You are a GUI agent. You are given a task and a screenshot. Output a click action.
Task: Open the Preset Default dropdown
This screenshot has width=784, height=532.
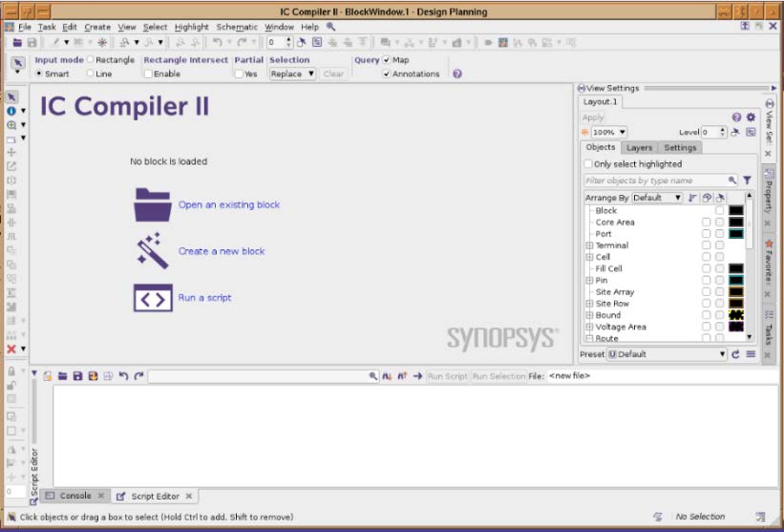click(667, 354)
